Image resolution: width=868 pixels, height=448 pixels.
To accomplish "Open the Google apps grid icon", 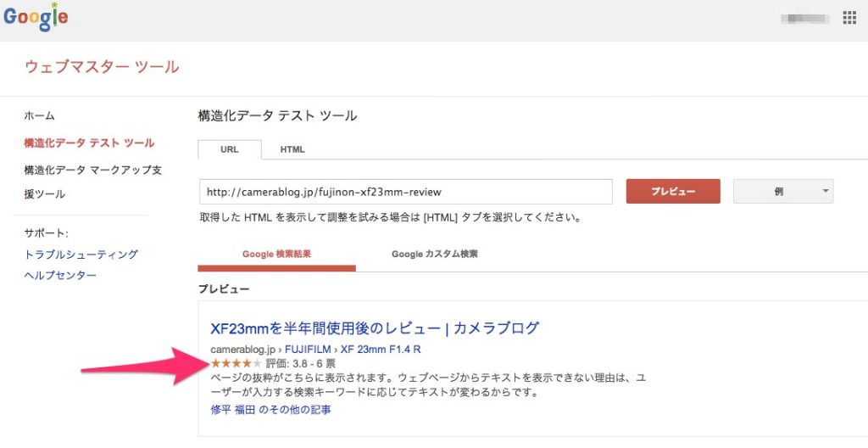I will pos(849,19).
